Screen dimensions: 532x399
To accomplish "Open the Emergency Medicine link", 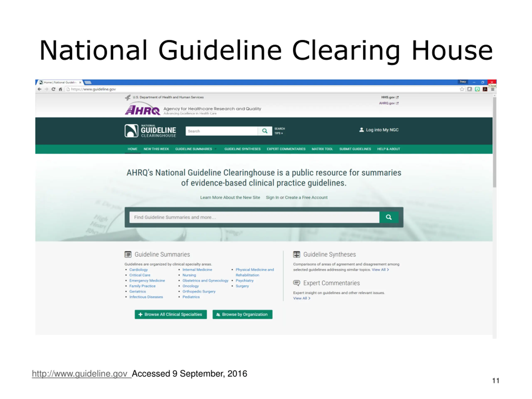I will [x=147, y=280].
